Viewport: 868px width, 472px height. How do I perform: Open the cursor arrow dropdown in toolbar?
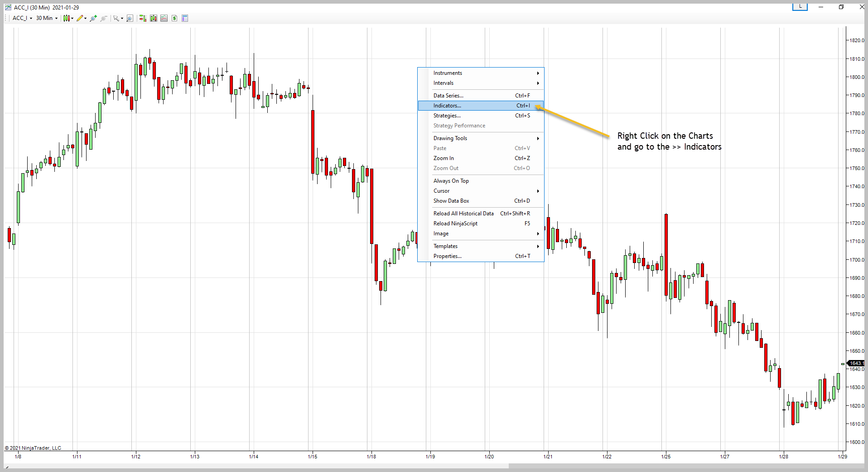click(x=118, y=18)
